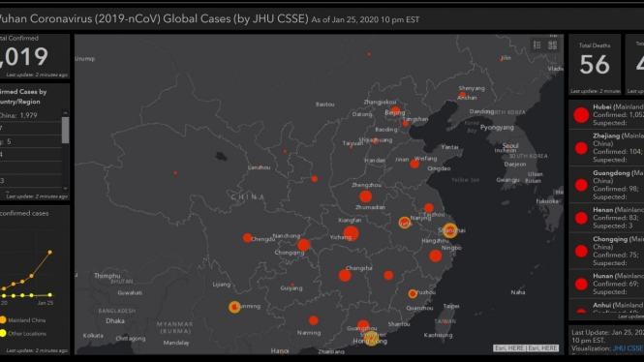The image size is (644, 362).
Task: Click the red circle next to Hubei entry
Action: point(581,115)
